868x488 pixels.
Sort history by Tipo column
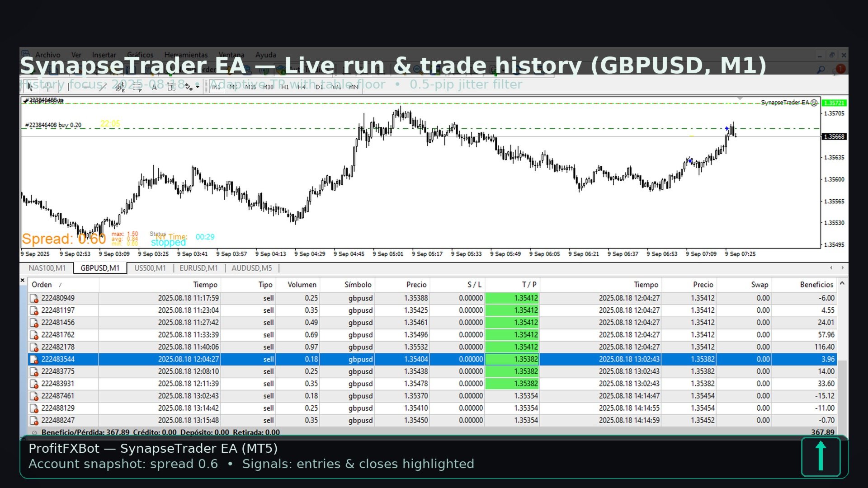(247, 285)
